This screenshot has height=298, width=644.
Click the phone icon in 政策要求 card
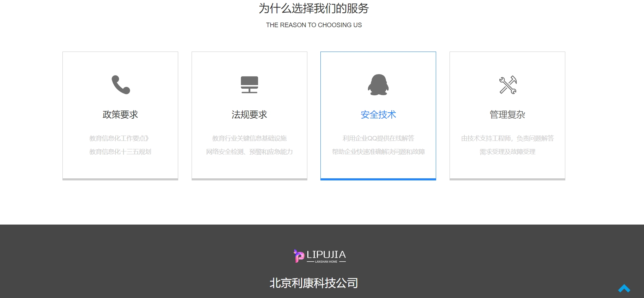pyautogui.click(x=121, y=85)
